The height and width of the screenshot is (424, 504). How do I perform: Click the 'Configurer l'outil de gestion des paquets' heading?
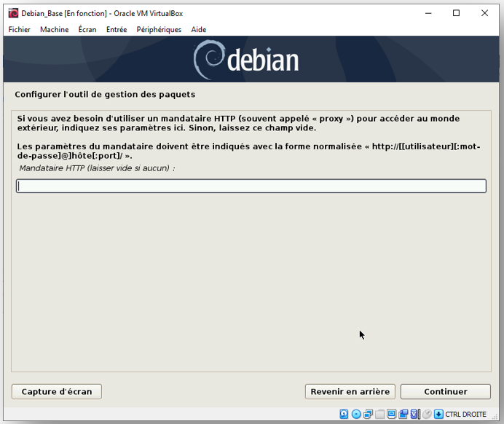[105, 95]
